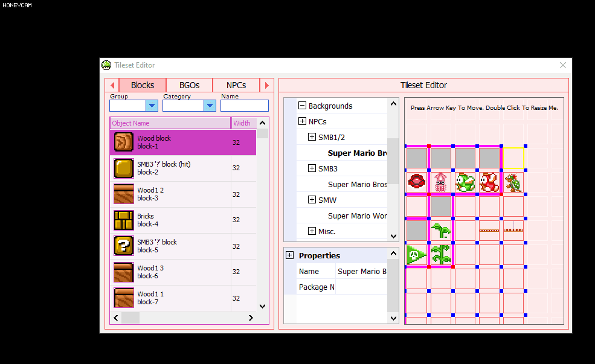Expand the SMB3 tree node
This screenshot has width=595, height=364.
pyautogui.click(x=312, y=168)
